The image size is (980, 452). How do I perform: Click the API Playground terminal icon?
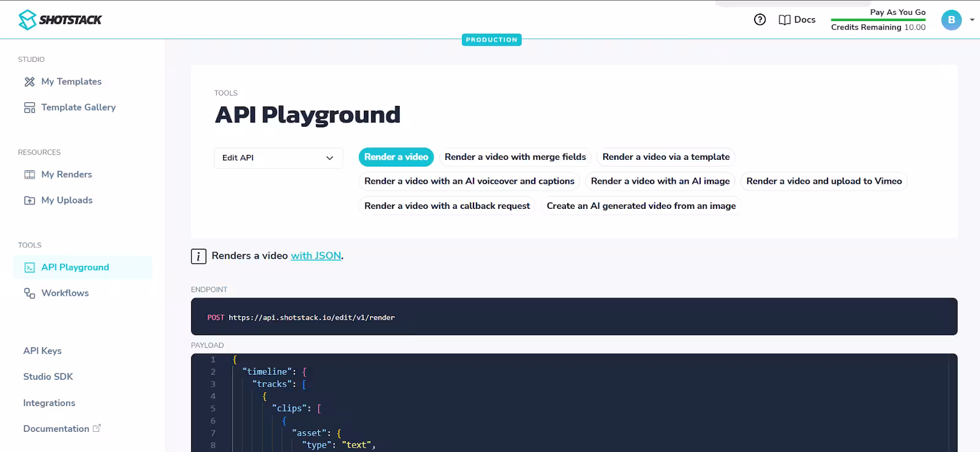[x=29, y=268]
